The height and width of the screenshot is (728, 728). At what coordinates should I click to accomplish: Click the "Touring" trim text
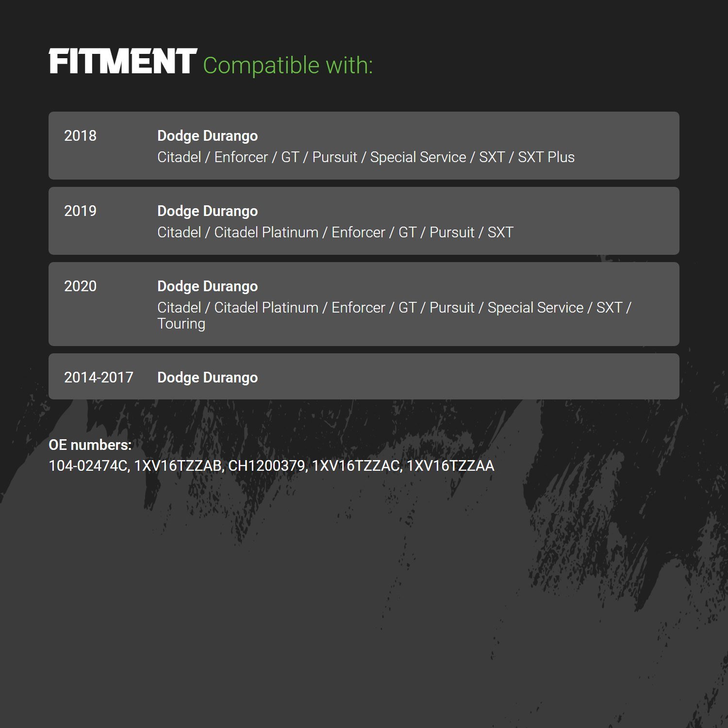pyautogui.click(x=181, y=324)
